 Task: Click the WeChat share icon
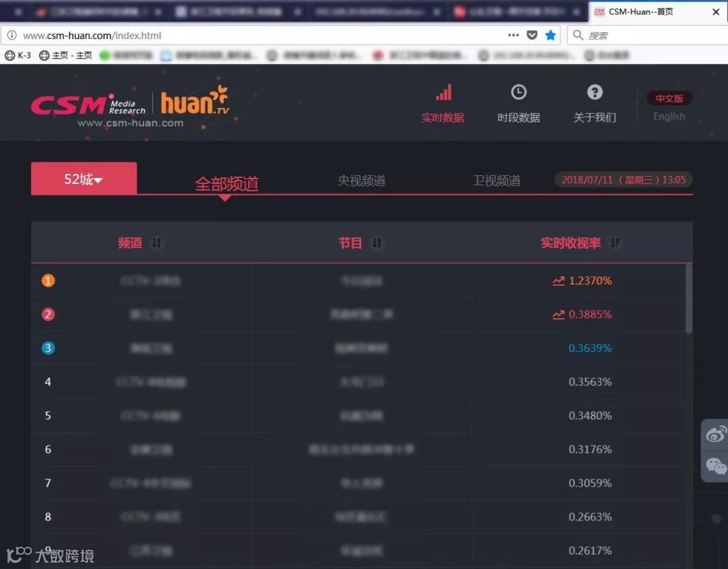(x=715, y=466)
